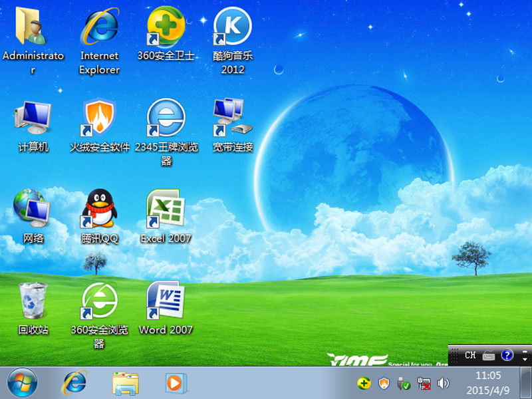Select the 宽带连接 desktop shortcut

(x=232, y=118)
